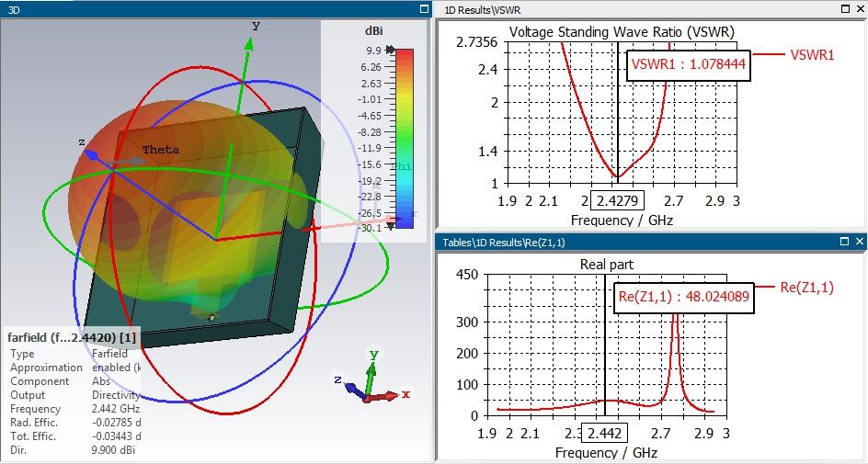The height and width of the screenshot is (464, 868).
Task: Select the Tables\1D Results\Re(Z1,1) title bar
Action: [x=650, y=242]
